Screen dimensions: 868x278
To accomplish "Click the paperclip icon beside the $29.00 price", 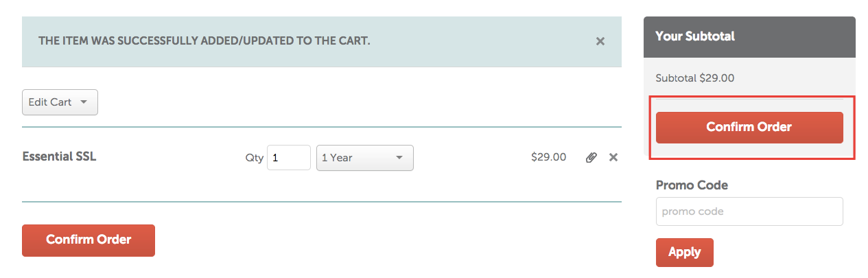I will (x=591, y=157).
